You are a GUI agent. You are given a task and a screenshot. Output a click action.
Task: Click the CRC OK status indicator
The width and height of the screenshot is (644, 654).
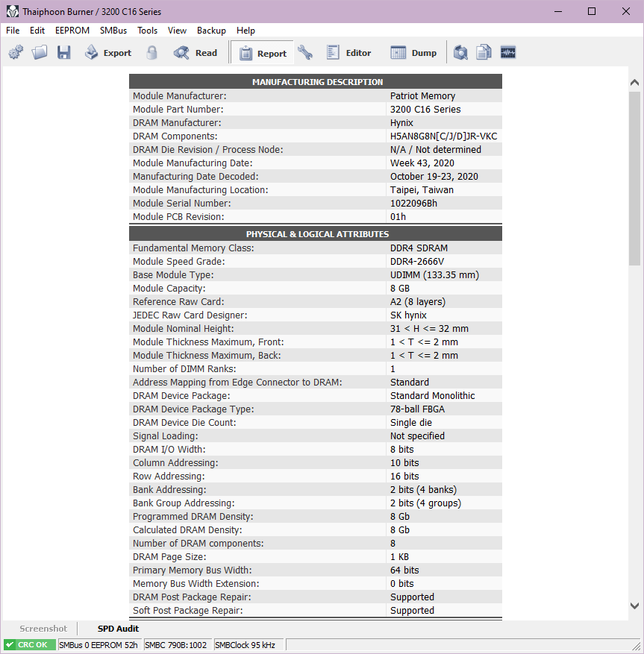click(x=30, y=644)
